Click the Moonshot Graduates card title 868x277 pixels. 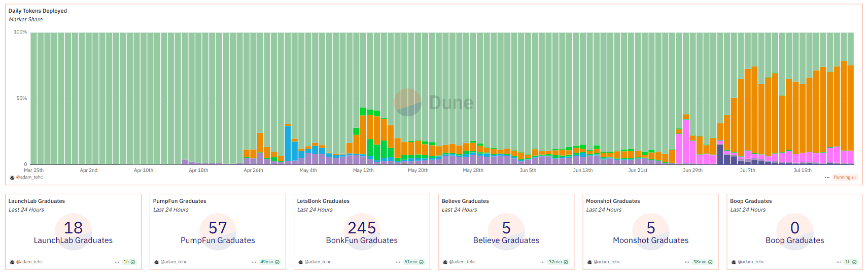coord(613,201)
